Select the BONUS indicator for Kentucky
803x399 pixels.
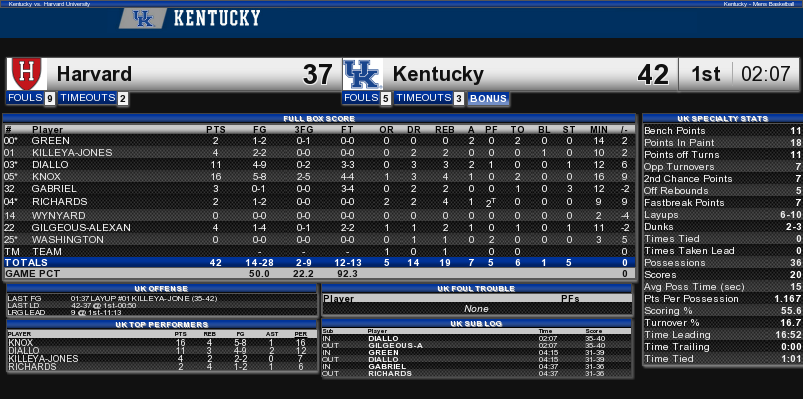[488, 99]
